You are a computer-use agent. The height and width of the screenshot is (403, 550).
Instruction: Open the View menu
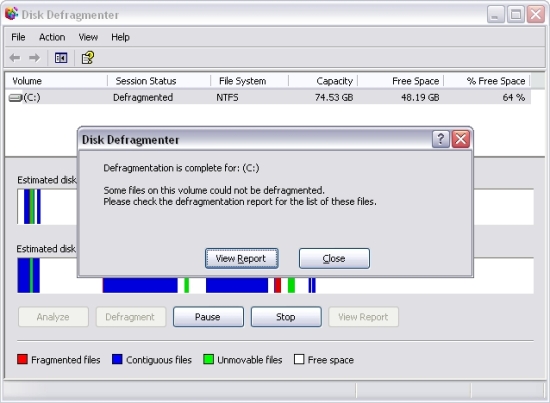pos(88,37)
